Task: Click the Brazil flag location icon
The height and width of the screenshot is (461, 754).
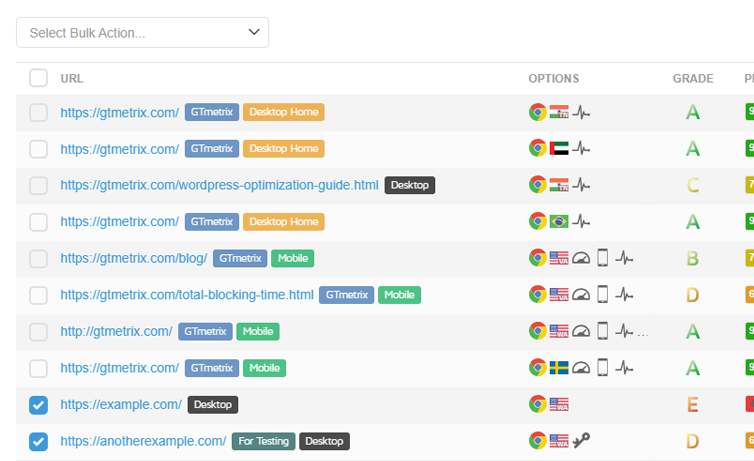Action: (x=560, y=222)
